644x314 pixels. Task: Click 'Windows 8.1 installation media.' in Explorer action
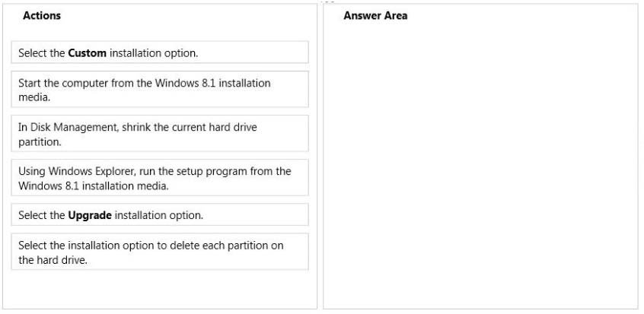[93, 186]
